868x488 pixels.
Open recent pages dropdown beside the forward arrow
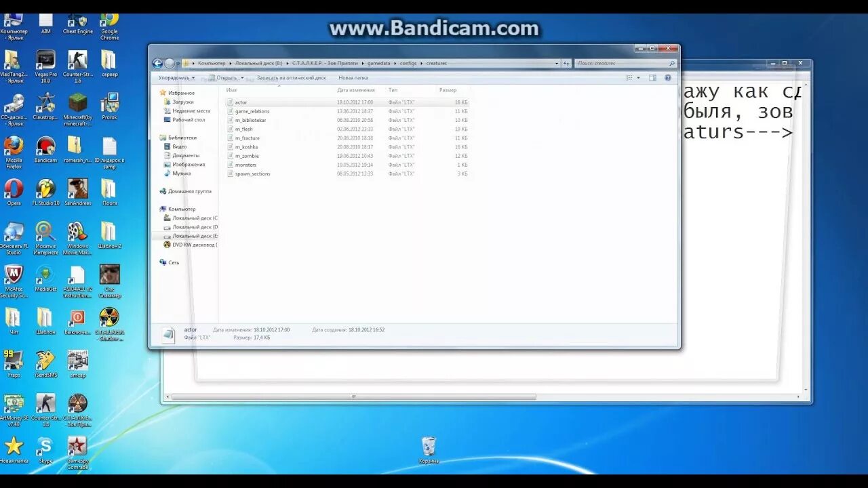pyautogui.click(x=178, y=63)
